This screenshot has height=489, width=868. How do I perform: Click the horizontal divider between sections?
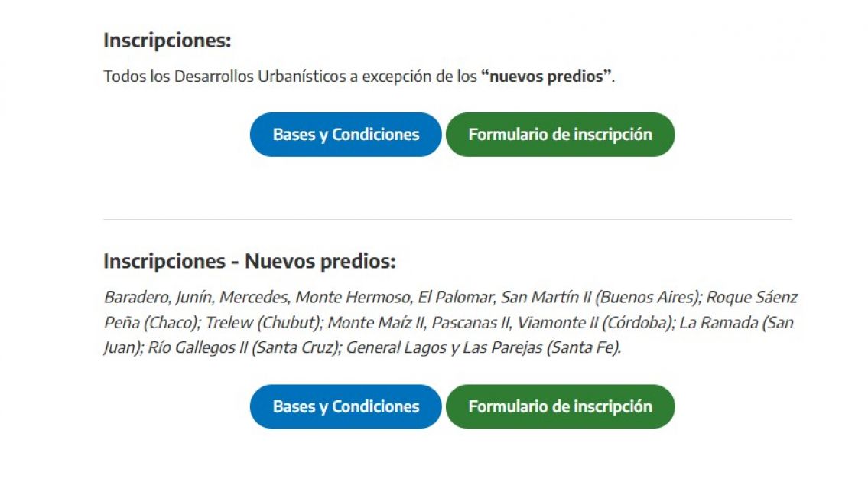[x=447, y=219]
